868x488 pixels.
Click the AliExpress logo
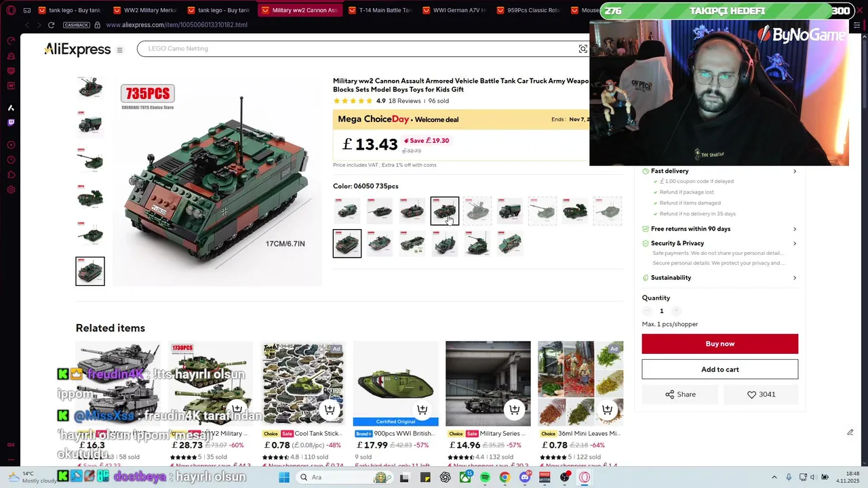point(77,49)
